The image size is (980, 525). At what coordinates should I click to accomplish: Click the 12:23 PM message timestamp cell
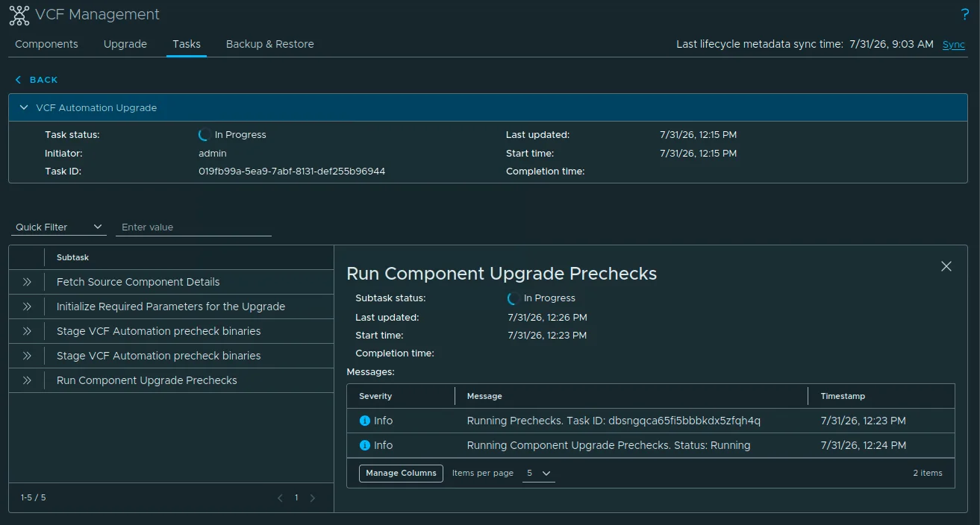coord(863,421)
